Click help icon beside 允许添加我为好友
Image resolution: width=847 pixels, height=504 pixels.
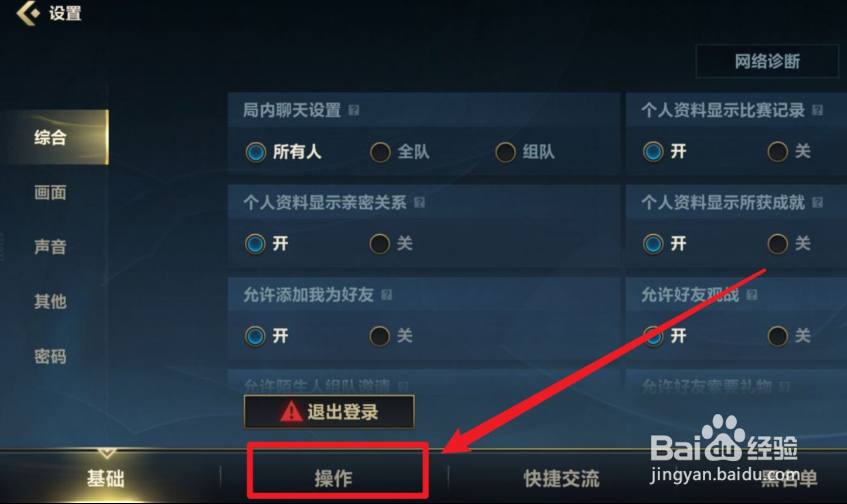(x=387, y=295)
